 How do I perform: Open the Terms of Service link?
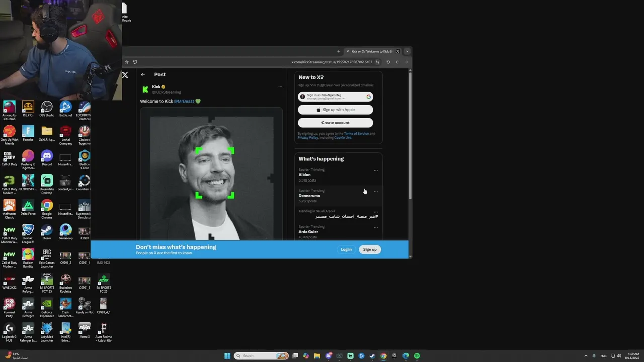(x=356, y=134)
